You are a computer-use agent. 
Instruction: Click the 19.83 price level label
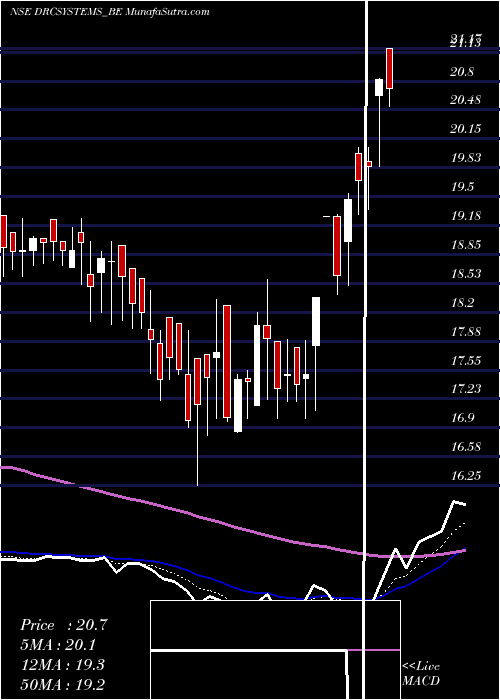pos(466,158)
